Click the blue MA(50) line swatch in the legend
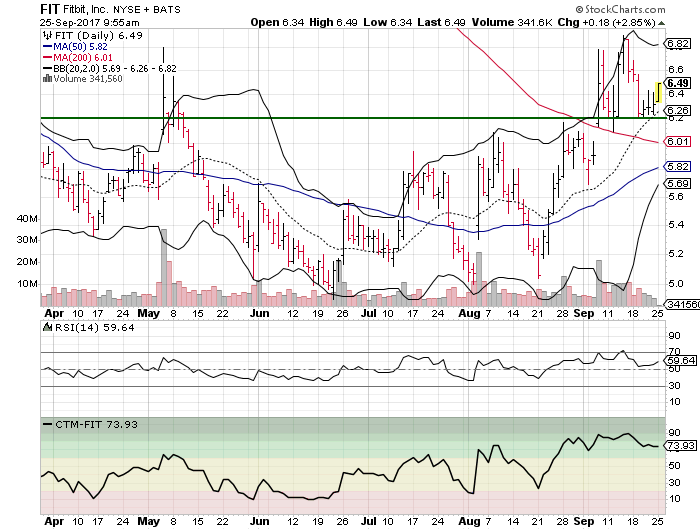The width and height of the screenshot is (700, 530). pyautogui.click(x=47, y=46)
